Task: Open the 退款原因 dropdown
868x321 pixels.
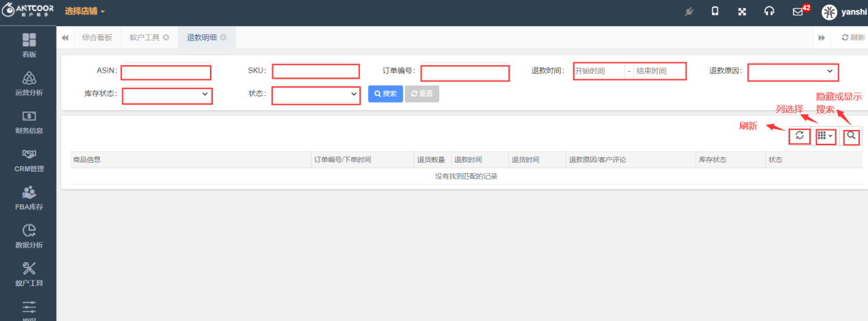Action: (x=793, y=72)
